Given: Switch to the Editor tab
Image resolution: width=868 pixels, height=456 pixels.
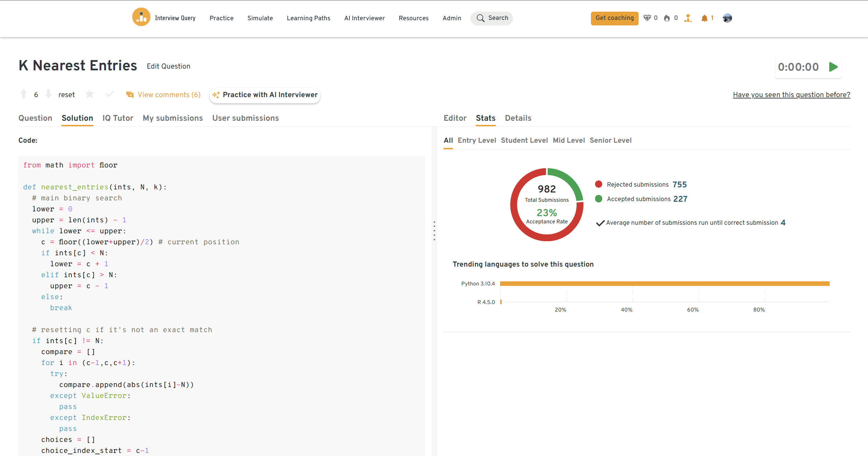Looking at the screenshot, I should click(x=455, y=118).
